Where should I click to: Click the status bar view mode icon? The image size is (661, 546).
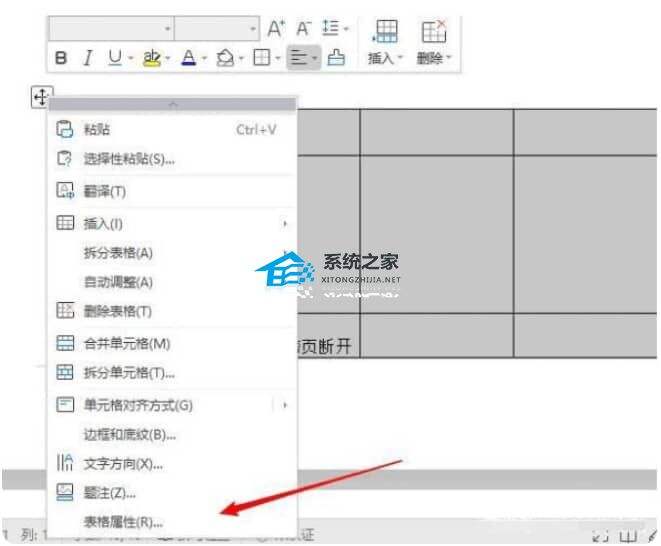tap(628, 536)
